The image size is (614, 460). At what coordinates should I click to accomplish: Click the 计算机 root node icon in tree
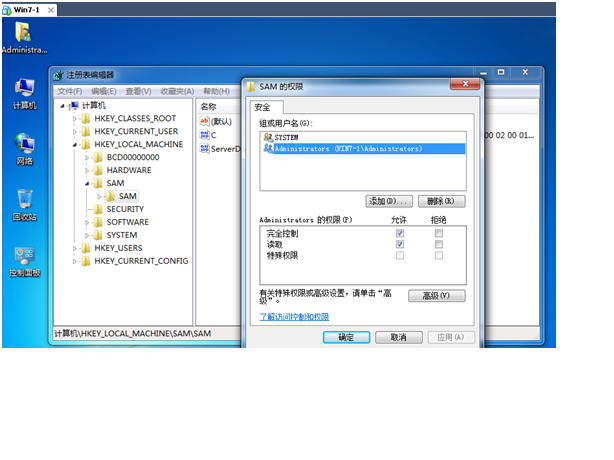(x=73, y=105)
